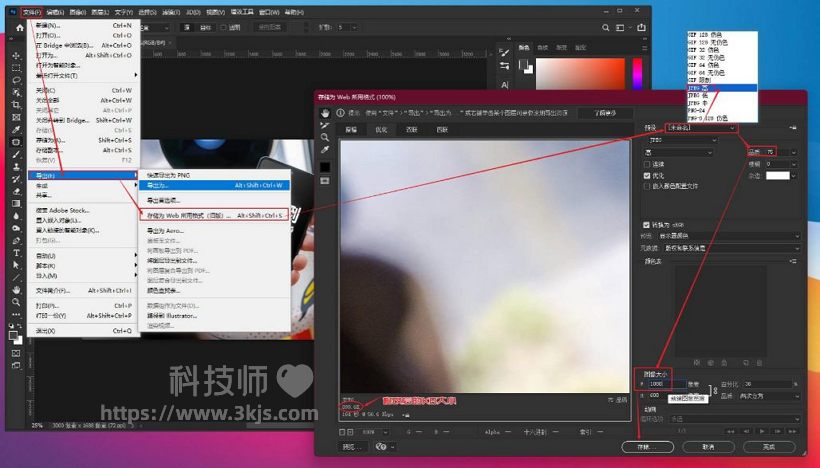
Task: Select the Gradient tool
Action: point(16,203)
